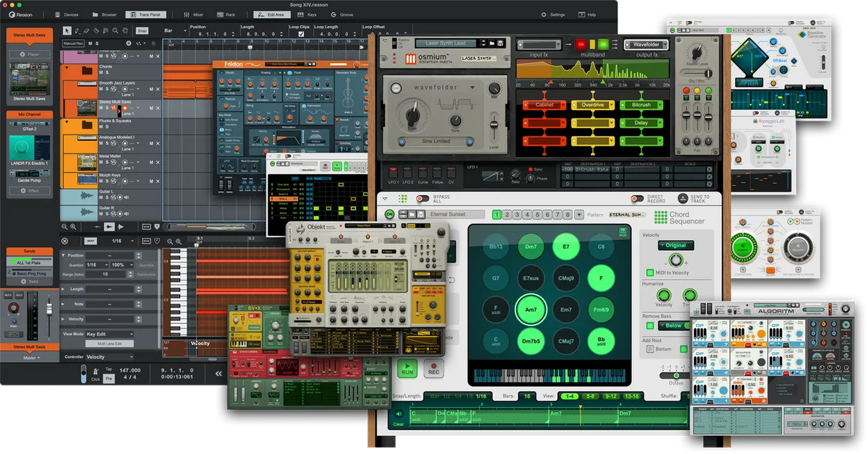Click Multi Lane Edit button
The image size is (868, 454).
(109, 344)
